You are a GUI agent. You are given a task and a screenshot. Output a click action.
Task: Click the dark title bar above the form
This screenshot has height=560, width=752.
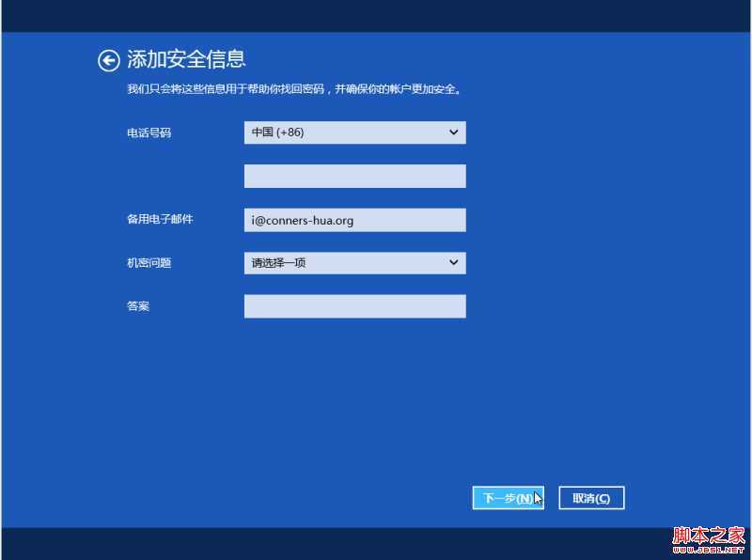coord(376,14)
